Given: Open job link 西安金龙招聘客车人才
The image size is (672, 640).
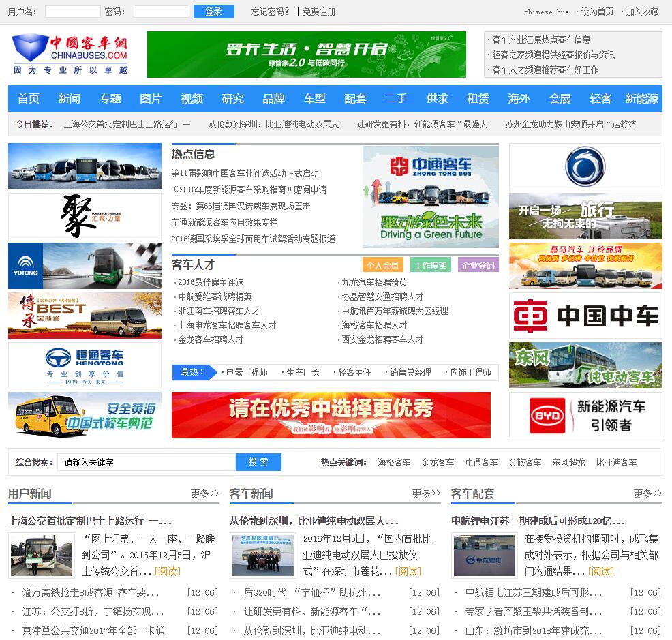Looking at the screenshot, I should [382, 339].
